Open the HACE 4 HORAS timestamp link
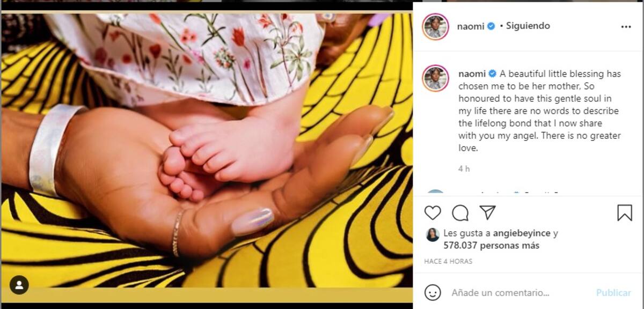This screenshot has height=309, width=644. (x=448, y=261)
